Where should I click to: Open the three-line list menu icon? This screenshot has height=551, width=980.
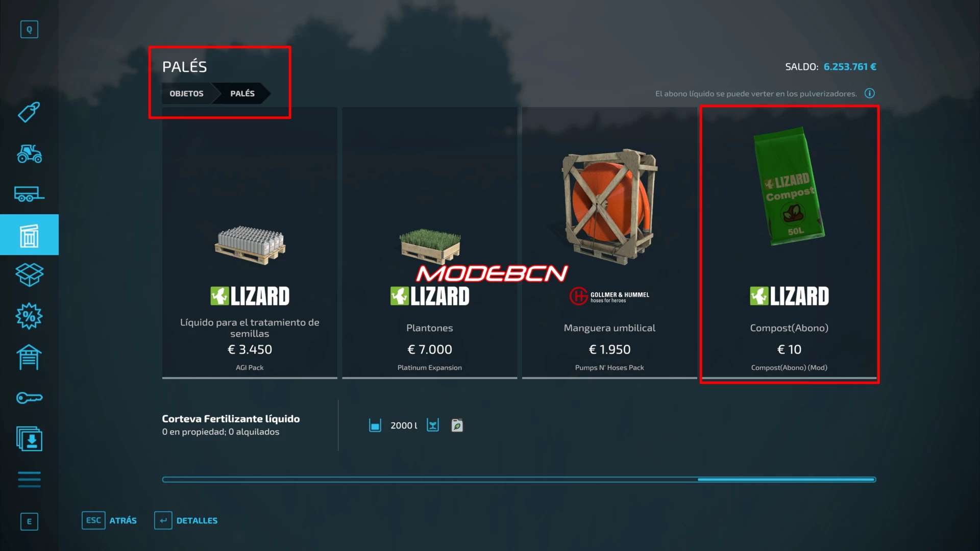(29, 480)
